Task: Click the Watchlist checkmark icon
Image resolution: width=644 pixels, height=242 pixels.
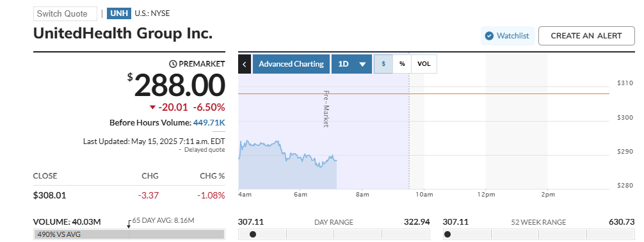Action: point(488,36)
